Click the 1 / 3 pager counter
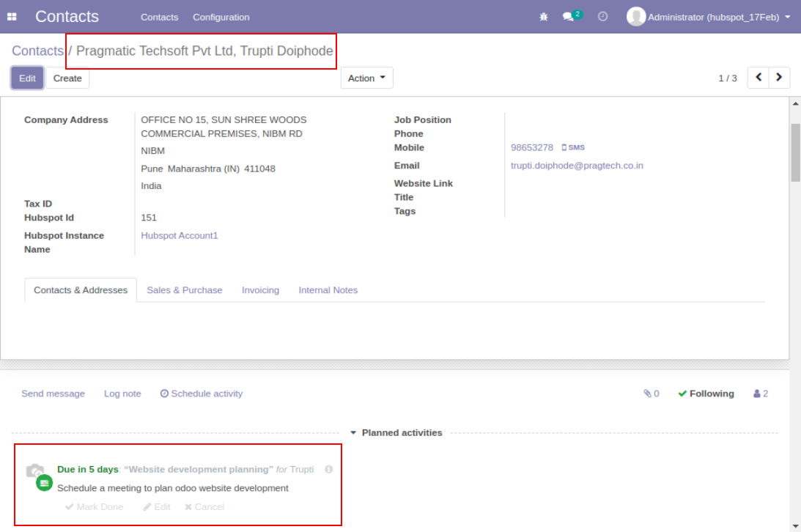Image resolution: width=801 pixels, height=532 pixels. (728, 78)
